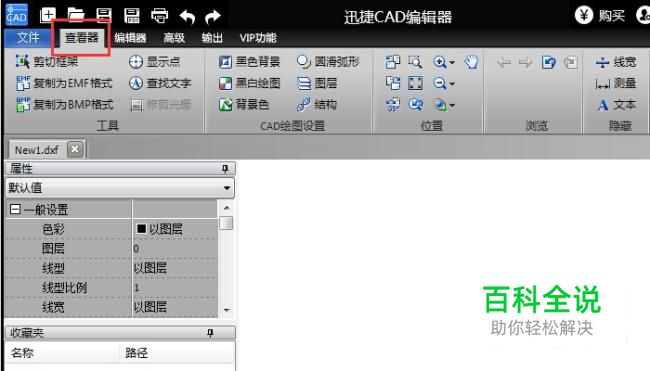Click the 线型比例 value 1
The width and height of the screenshot is (650, 371).
coord(175,287)
